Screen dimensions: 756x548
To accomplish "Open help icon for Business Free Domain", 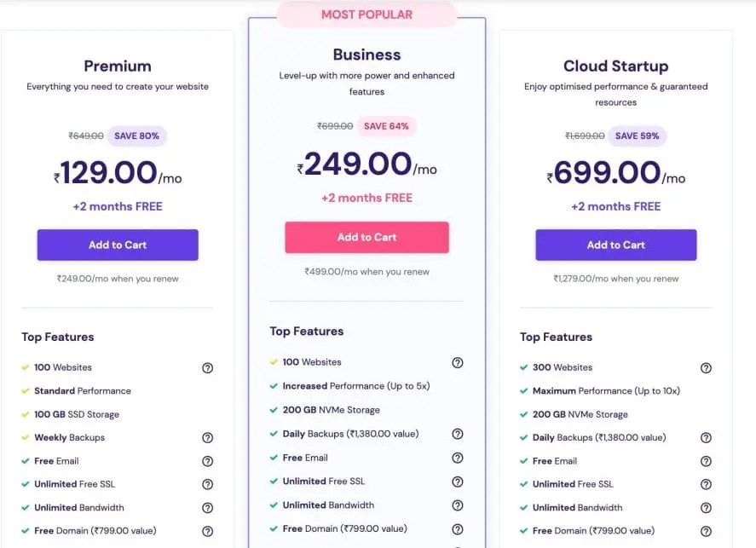I will (x=458, y=529).
